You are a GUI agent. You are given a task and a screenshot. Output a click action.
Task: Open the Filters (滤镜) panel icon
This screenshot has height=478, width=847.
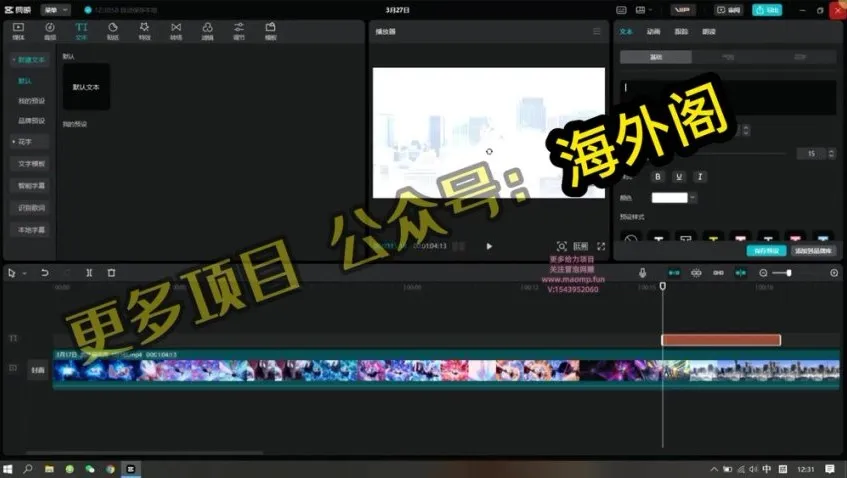[207, 30]
